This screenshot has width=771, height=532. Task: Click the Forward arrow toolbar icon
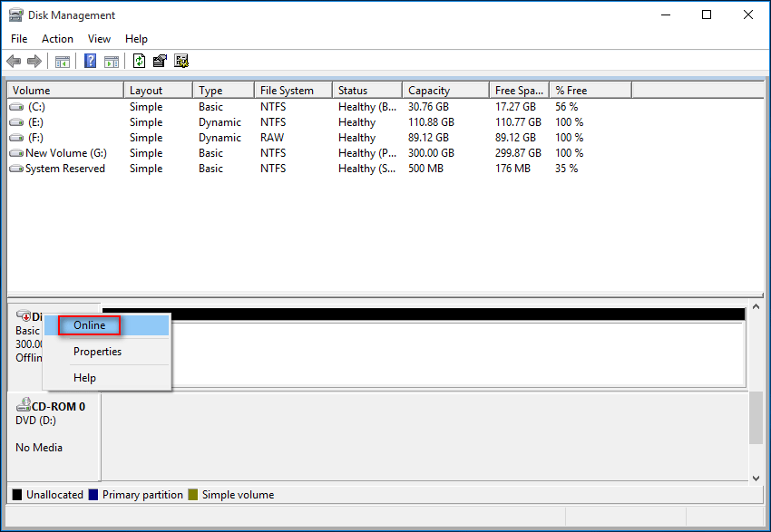[34, 62]
